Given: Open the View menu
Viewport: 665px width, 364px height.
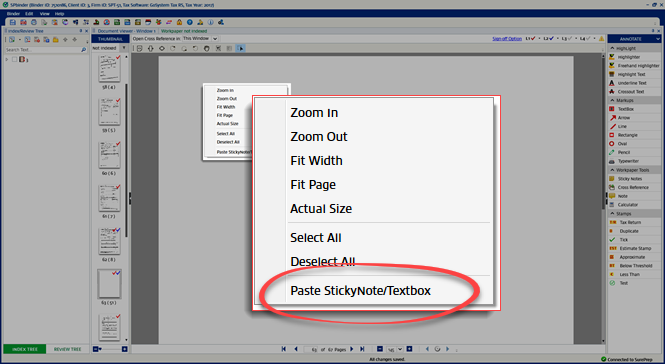Looking at the screenshot, I should tap(45, 14).
